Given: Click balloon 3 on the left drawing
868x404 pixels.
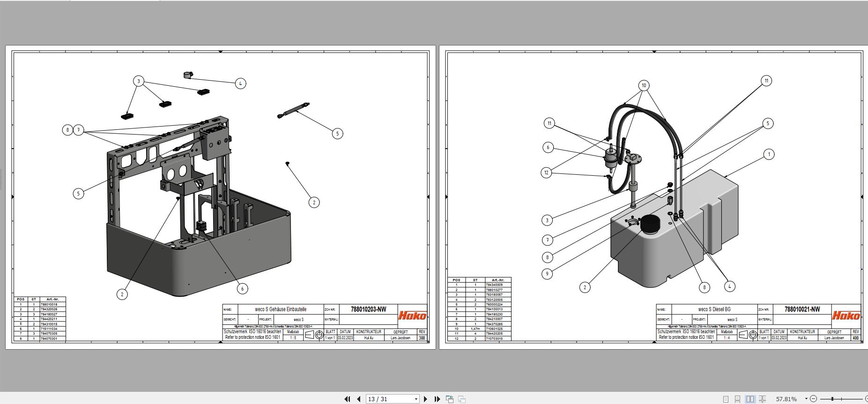Looking at the screenshot, I should (138, 81).
